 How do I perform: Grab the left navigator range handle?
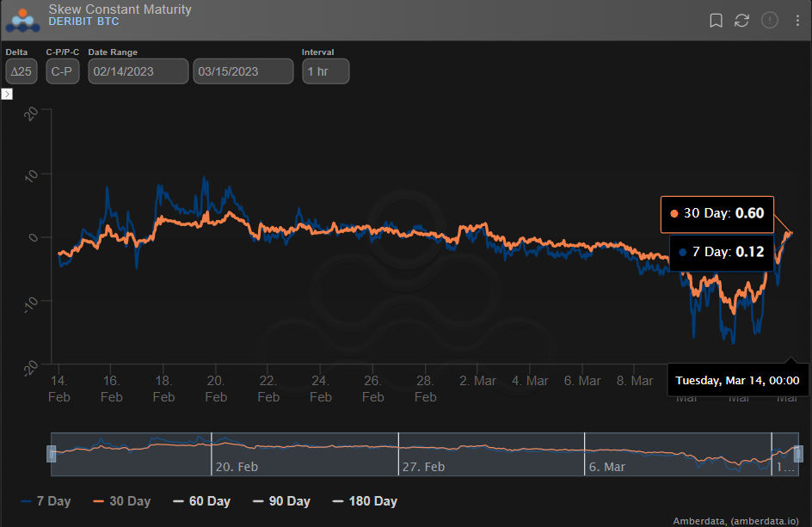tap(52, 454)
